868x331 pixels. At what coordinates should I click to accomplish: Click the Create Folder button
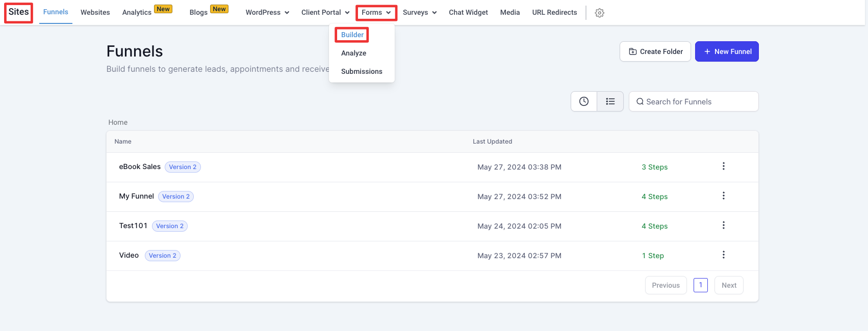(655, 51)
